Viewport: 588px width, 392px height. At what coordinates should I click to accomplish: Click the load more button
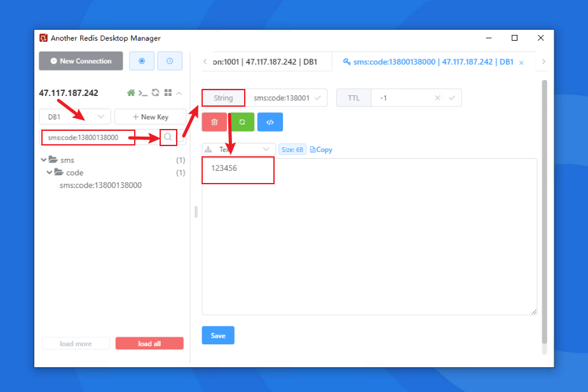tap(76, 344)
